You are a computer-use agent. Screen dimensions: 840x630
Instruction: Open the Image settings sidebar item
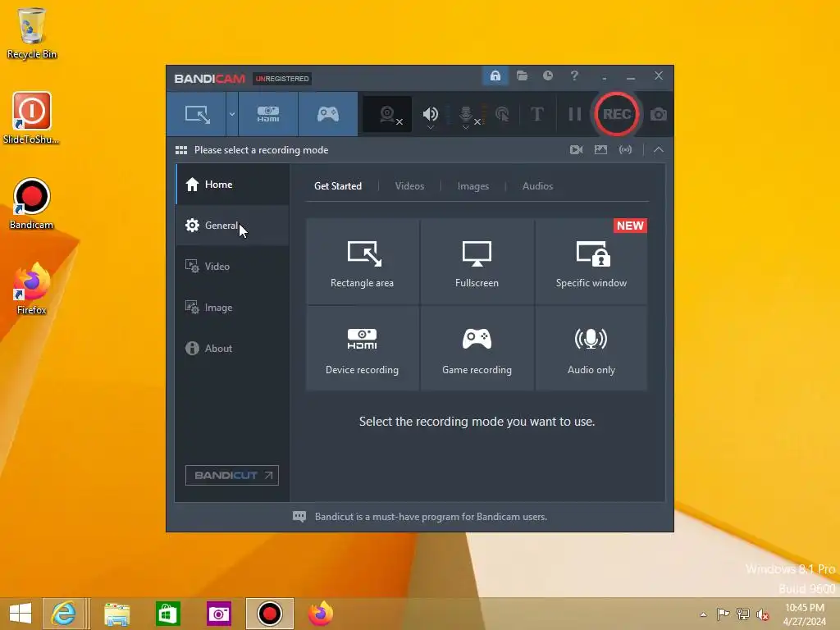(x=233, y=308)
